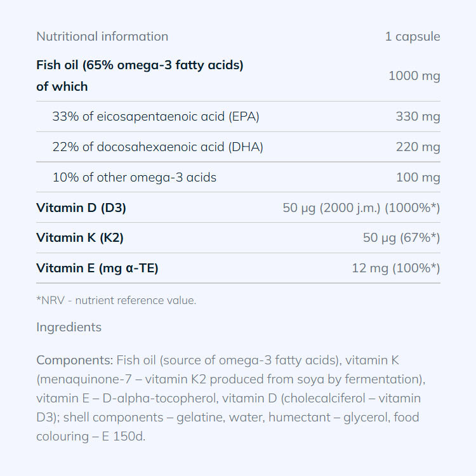Click the "Components:" label in ingredients

coord(75,360)
